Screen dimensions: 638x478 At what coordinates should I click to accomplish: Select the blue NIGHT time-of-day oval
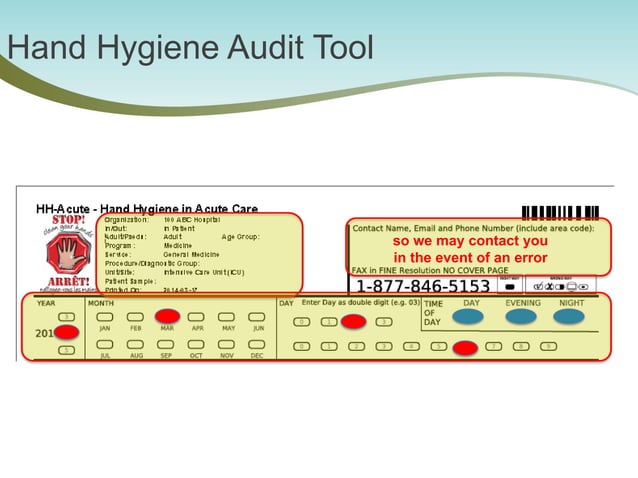click(569, 316)
